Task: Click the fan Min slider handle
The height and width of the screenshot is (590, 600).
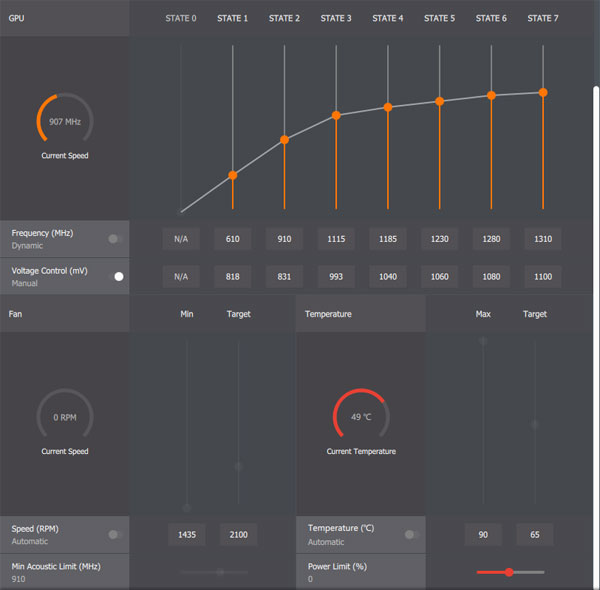Action: 187,508
